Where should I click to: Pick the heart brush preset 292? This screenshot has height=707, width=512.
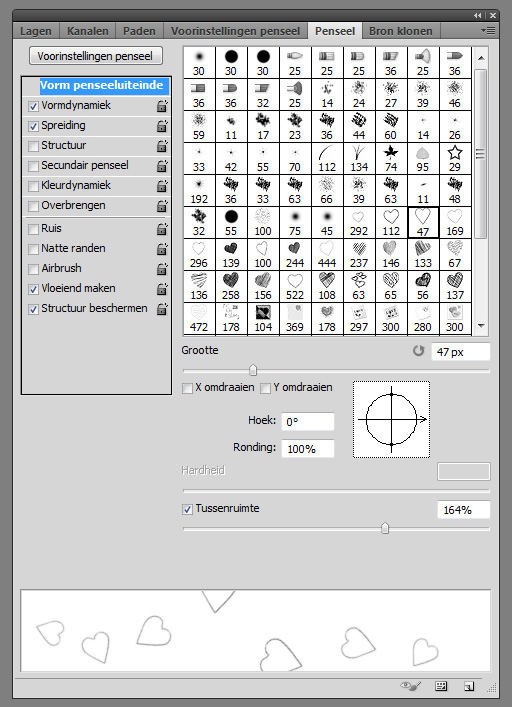pyautogui.click(x=359, y=223)
